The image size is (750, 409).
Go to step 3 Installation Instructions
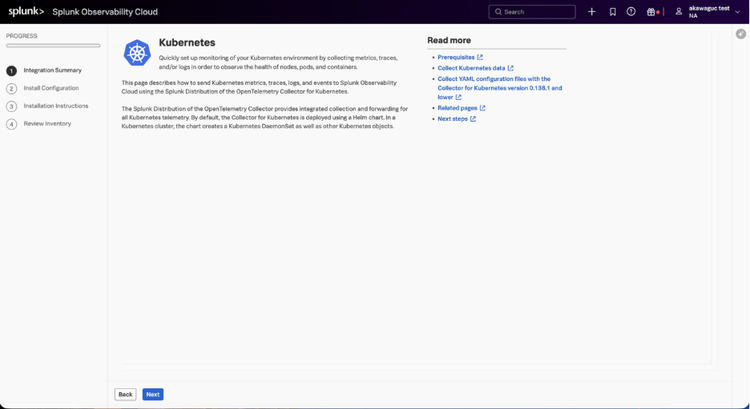[56, 106]
